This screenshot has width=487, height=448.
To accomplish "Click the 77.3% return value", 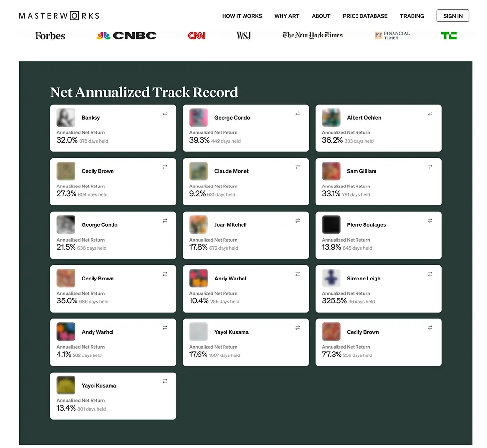I will (x=332, y=354).
